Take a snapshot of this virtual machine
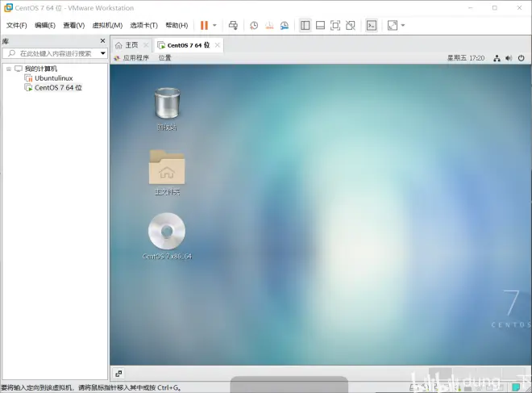The height and width of the screenshot is (393, 532). [x=254, y=26]
